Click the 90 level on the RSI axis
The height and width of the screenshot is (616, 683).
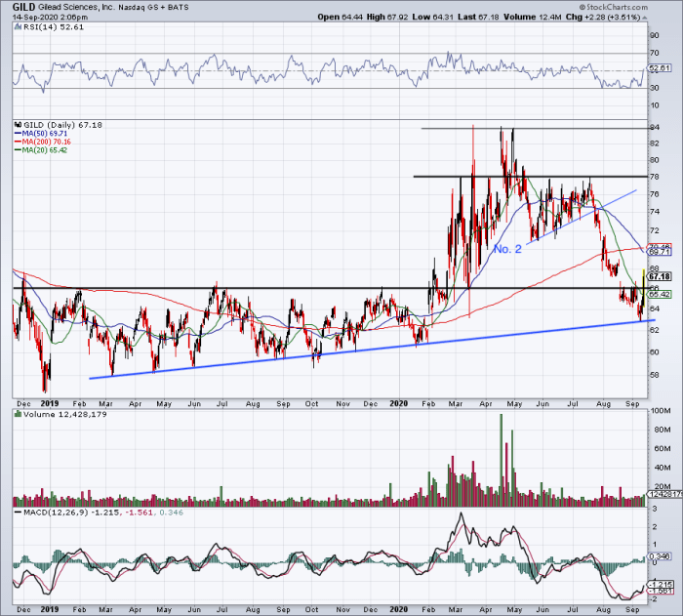tap(655, 35)
